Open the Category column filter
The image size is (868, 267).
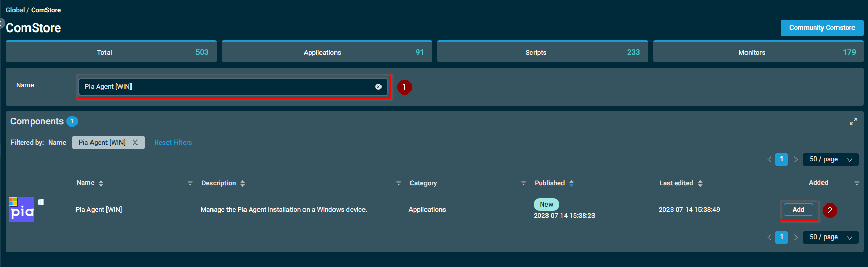(x=523, y=183)
